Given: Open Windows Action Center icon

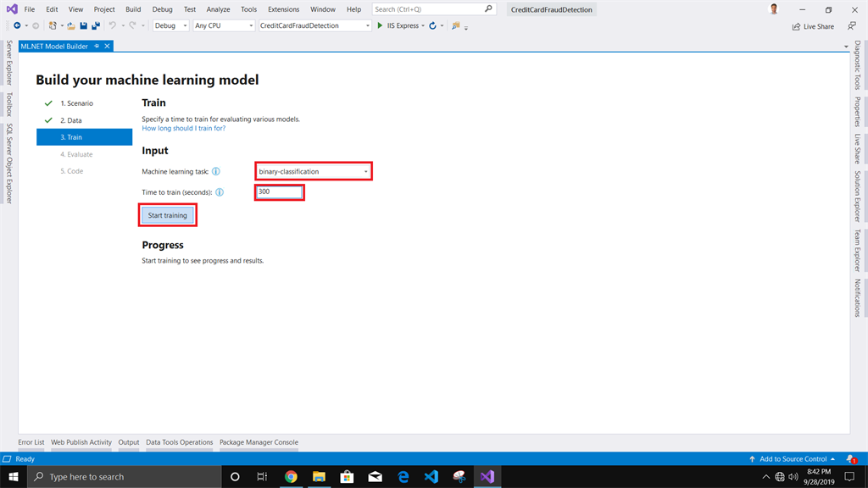Looking at the screenshot, I should click(849, 476).
